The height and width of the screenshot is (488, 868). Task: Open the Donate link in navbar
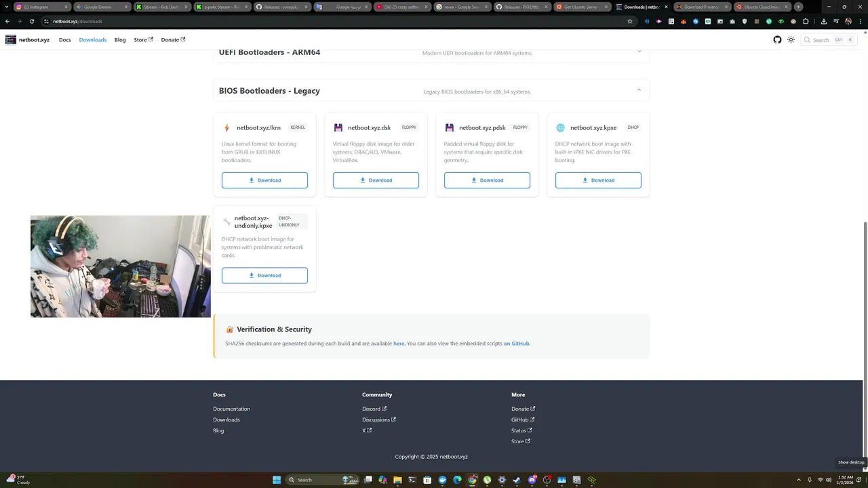pos(173,40)
